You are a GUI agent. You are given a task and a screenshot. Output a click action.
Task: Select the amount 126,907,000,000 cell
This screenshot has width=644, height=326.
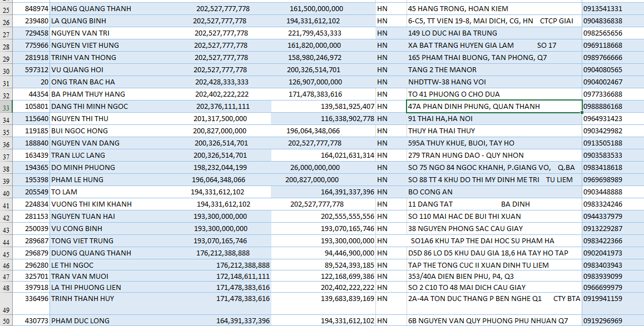click(316, 82)
